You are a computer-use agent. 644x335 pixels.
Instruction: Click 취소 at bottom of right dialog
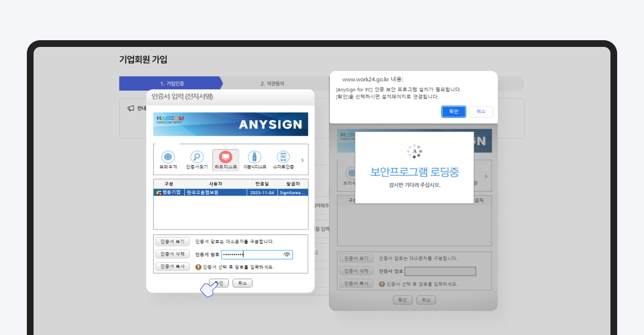426,300
